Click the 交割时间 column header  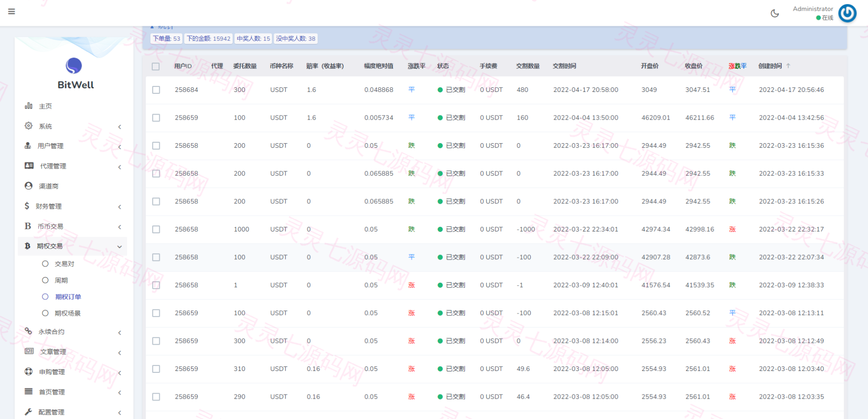pos(564,66)
